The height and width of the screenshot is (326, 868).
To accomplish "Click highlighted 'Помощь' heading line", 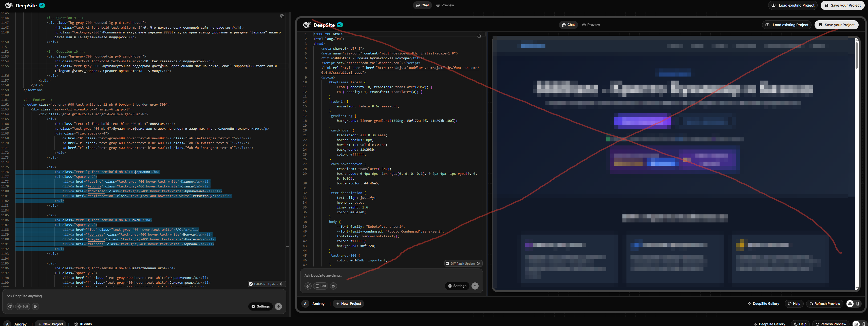I will (103, 220).
